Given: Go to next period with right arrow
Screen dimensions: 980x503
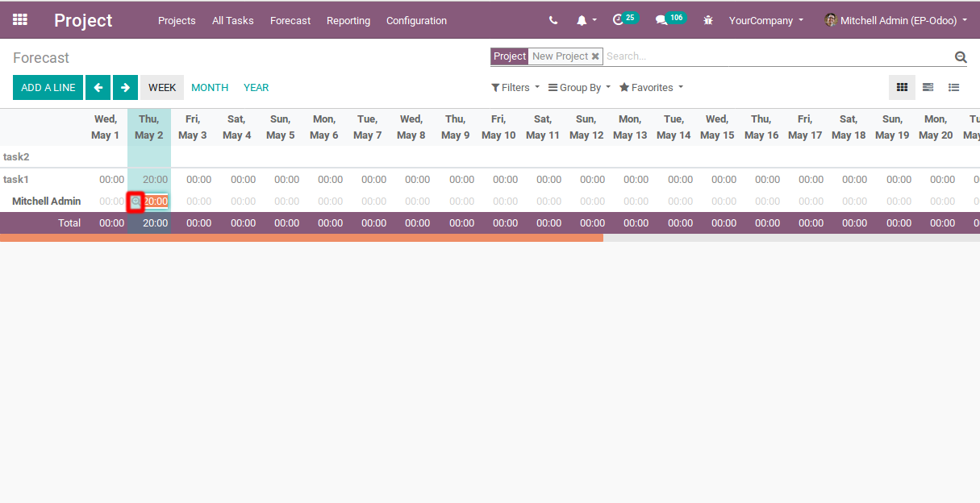Looking at the screenshot, I should [x=125, y=88].
